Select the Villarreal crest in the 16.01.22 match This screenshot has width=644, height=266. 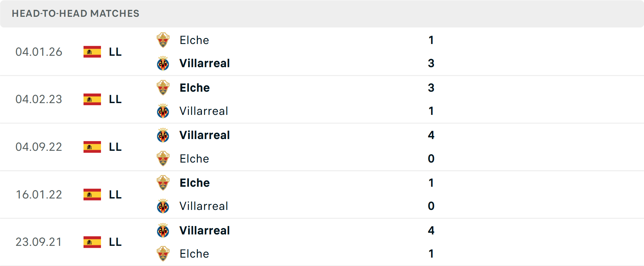point(163,206)
